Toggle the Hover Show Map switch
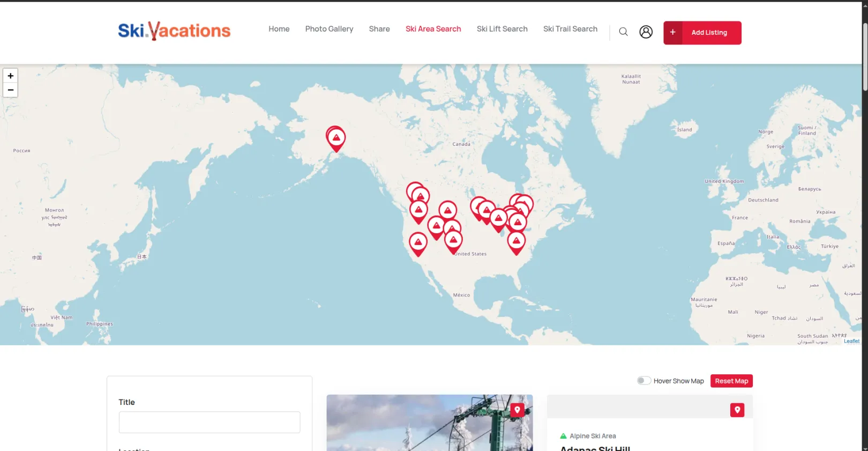Screen dimensions: 868x451 643,381
